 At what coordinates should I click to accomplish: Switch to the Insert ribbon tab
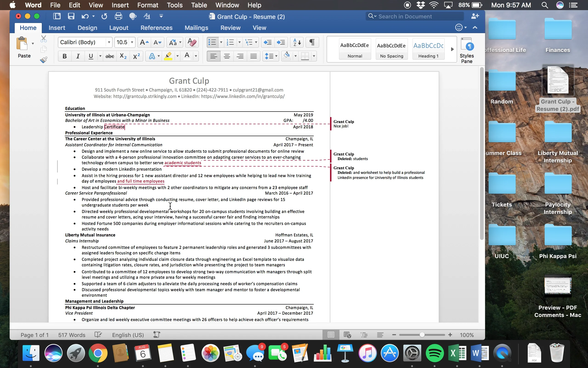57,28
